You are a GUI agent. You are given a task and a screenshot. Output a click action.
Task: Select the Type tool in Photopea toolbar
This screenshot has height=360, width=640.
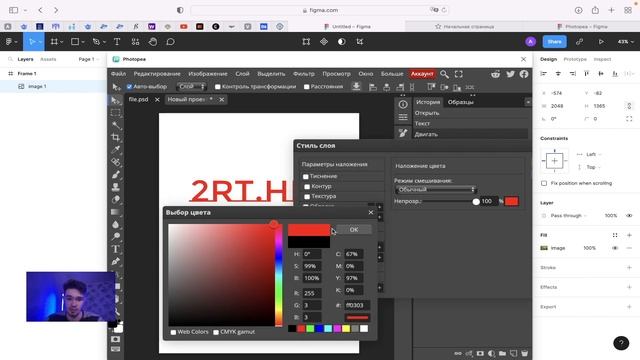pos(116,249)
